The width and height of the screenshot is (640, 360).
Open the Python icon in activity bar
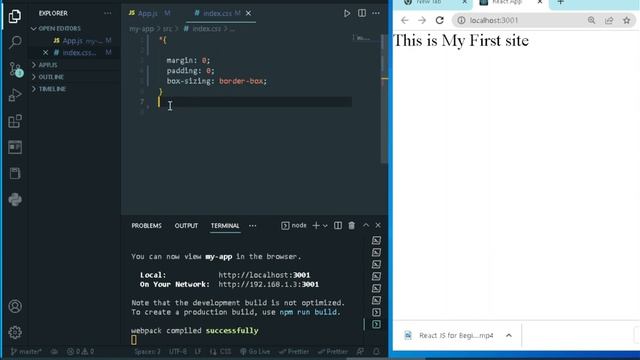[15, 200]
